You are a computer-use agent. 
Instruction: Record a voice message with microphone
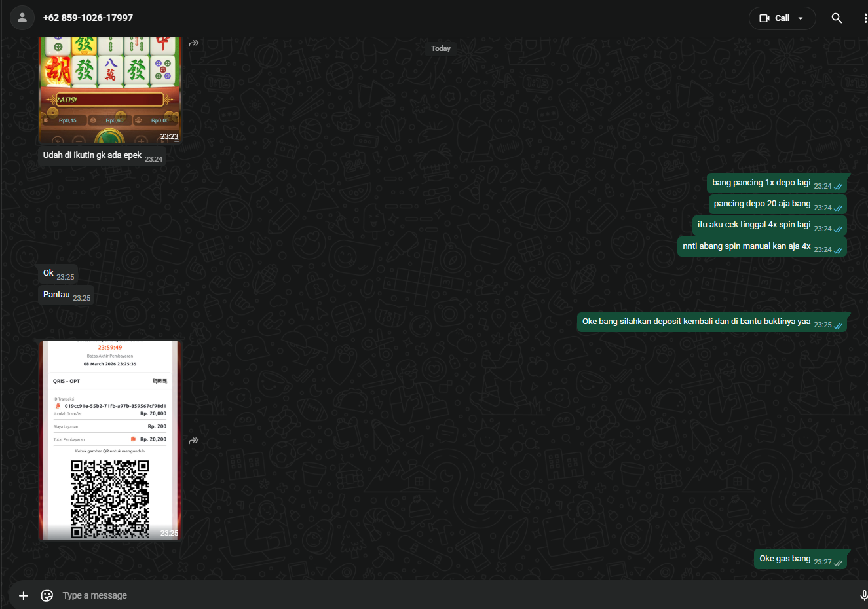pos(863,595)
